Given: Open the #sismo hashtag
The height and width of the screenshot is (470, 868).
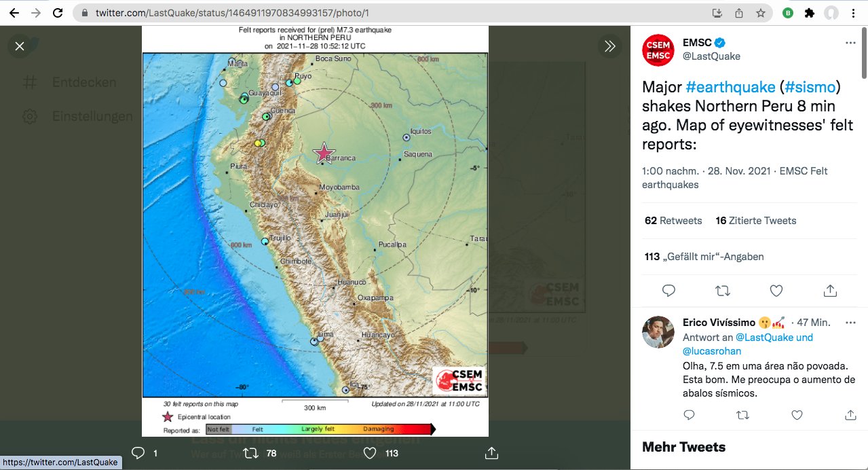Looking at the screenshot, I should point(810,87).
